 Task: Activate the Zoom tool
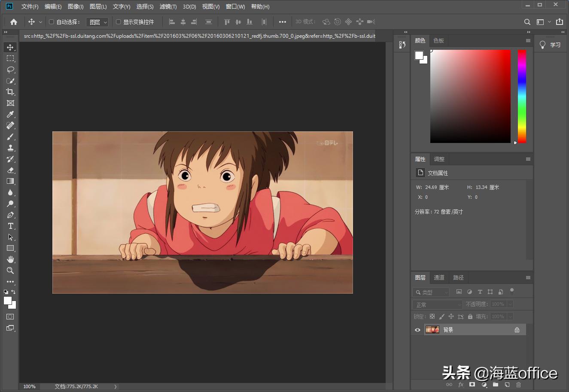coord(10,270)
